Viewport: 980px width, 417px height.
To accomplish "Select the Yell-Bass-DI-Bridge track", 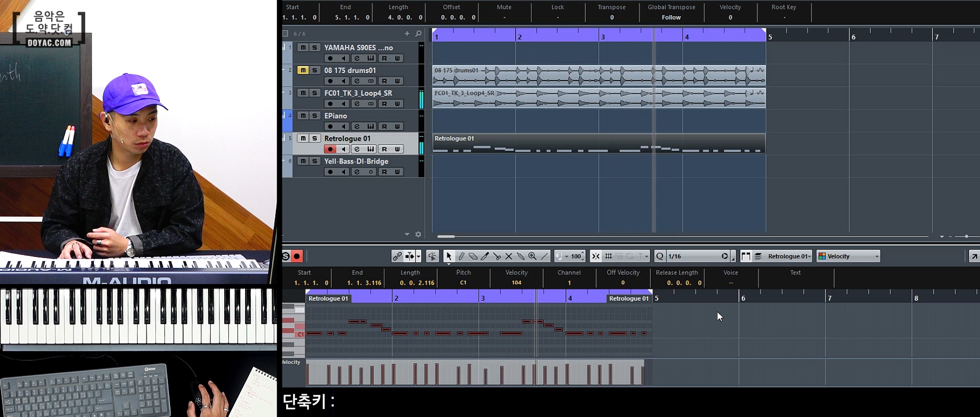I will point(356,161).
